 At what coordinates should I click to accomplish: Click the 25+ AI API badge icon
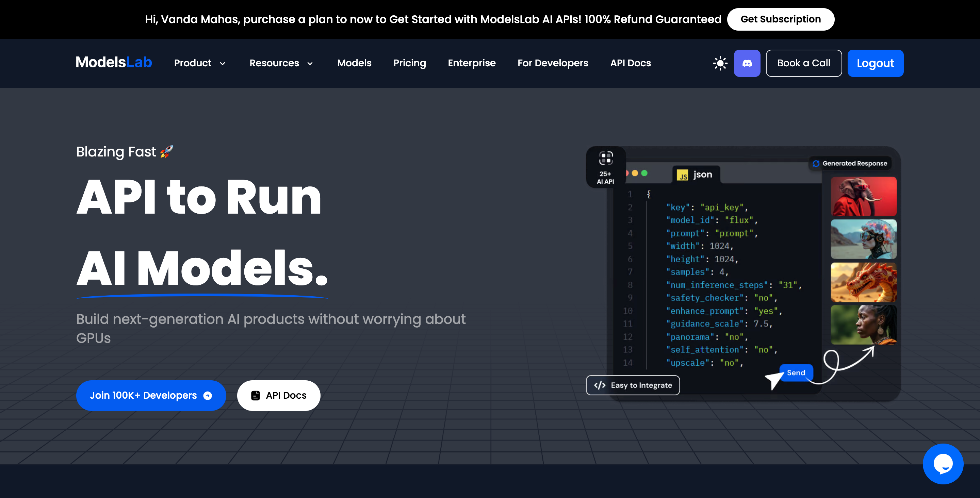click(x=606, y=158)
